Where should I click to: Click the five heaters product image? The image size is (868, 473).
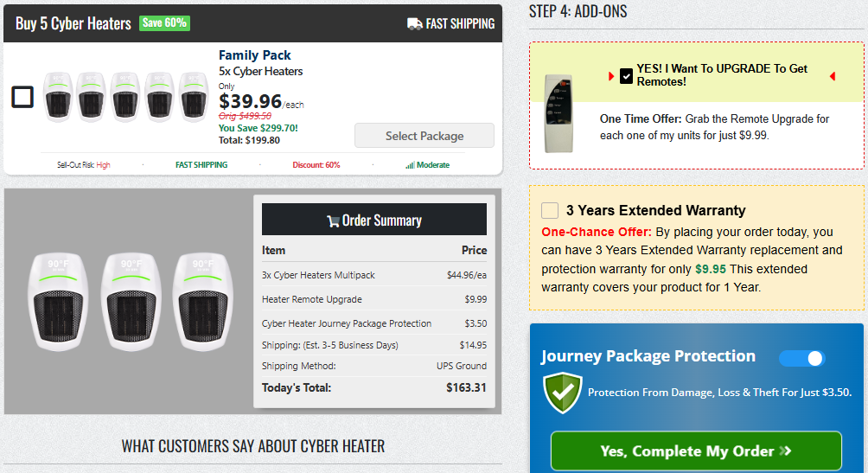[x=125, y=97]
